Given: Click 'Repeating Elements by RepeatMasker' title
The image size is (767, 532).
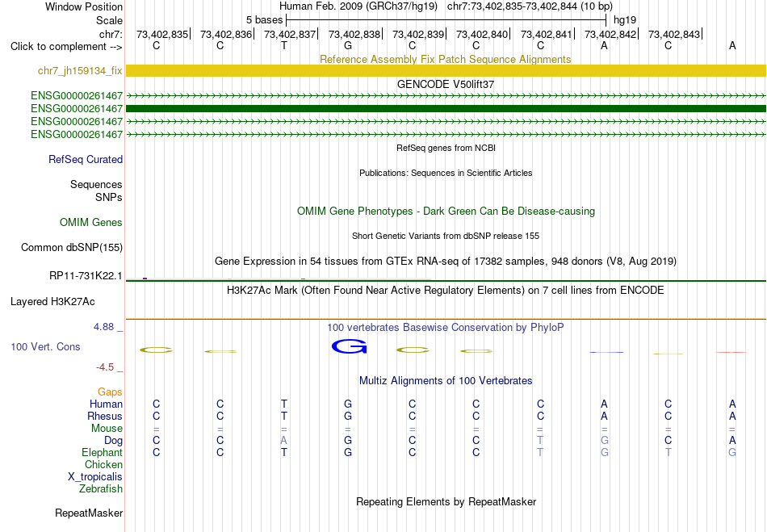Looking at the screenshot, I should (x=446, y=501).
